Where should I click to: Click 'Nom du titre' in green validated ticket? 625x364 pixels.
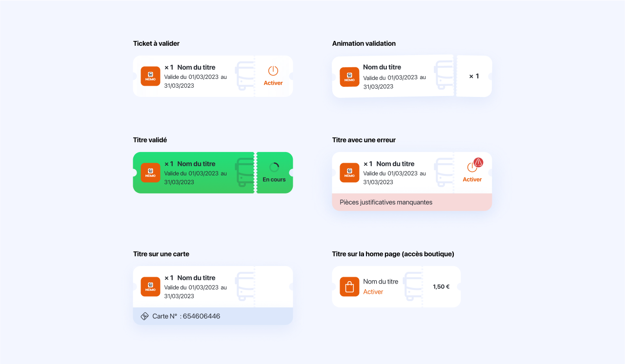(196, 164)
